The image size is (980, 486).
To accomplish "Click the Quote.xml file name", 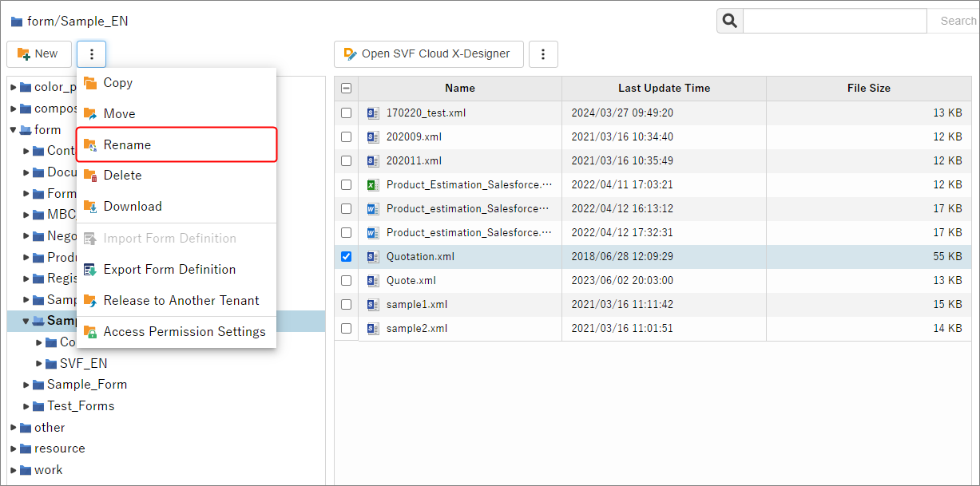I will 411,281.
